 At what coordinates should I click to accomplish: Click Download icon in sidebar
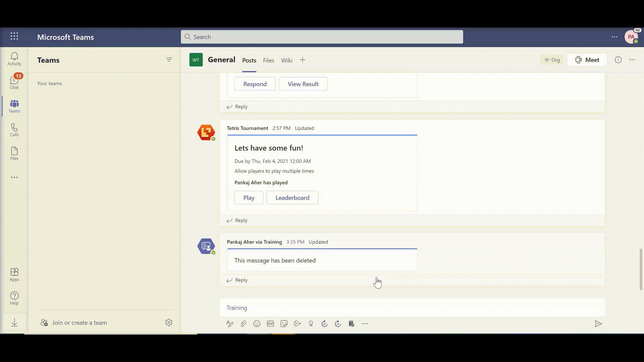coord(14,322)
